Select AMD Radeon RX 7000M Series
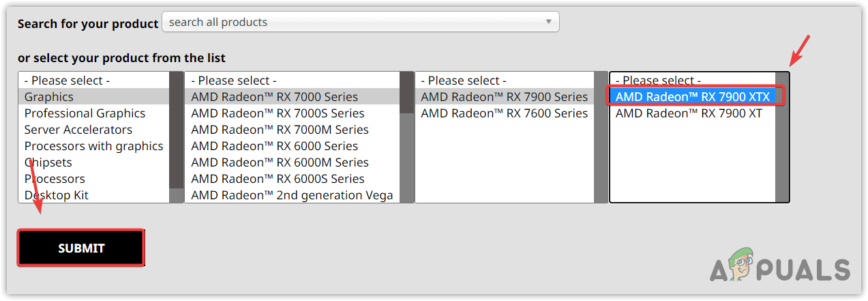 [x=280, y=130]
